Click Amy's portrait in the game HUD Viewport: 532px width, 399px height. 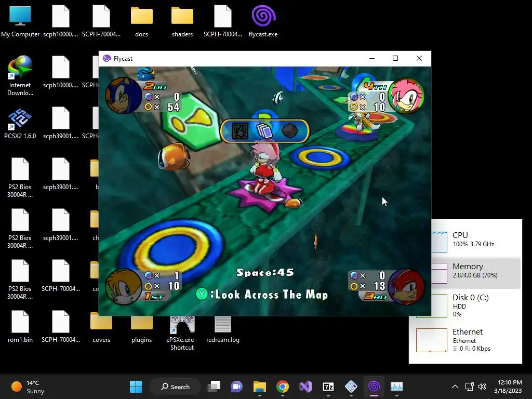coord(406,96)
